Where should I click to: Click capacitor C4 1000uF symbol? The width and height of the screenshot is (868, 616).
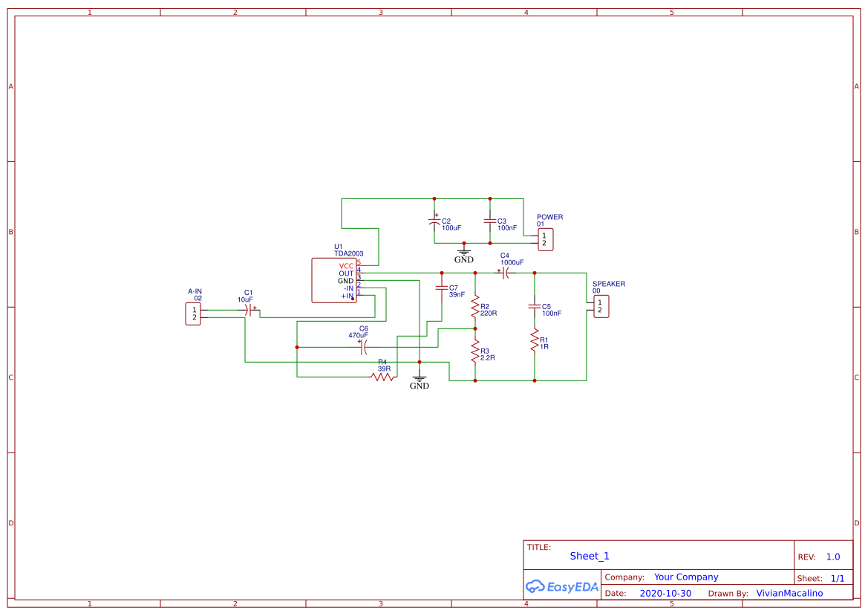click(x=505, y=273)
